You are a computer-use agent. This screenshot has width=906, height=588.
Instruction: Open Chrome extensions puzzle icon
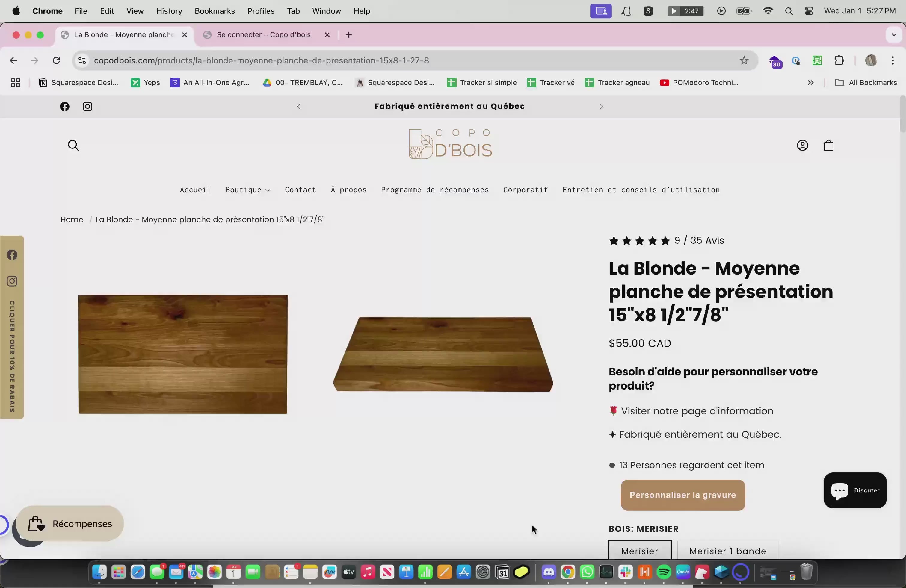[839, 60]
